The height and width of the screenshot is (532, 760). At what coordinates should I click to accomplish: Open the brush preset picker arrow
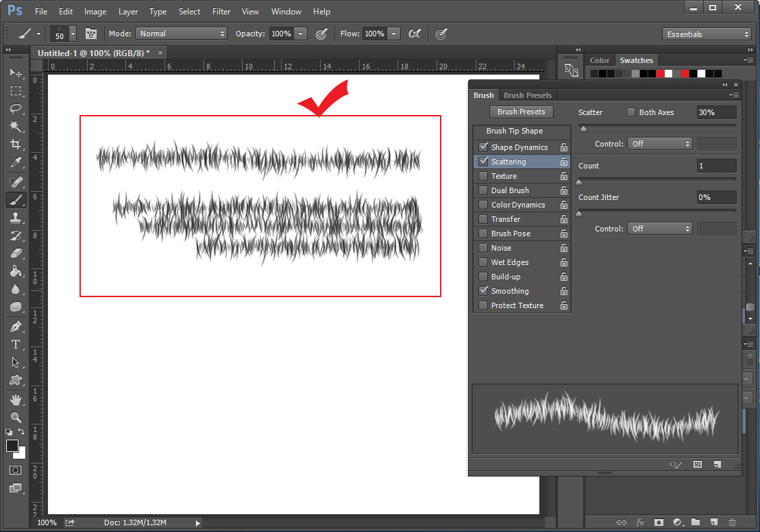click(73, 34)
